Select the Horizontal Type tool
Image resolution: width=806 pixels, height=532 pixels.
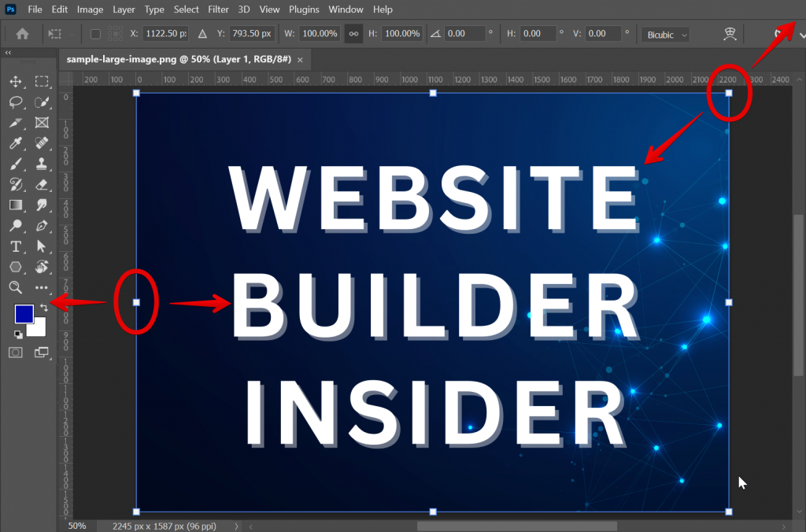17,246
